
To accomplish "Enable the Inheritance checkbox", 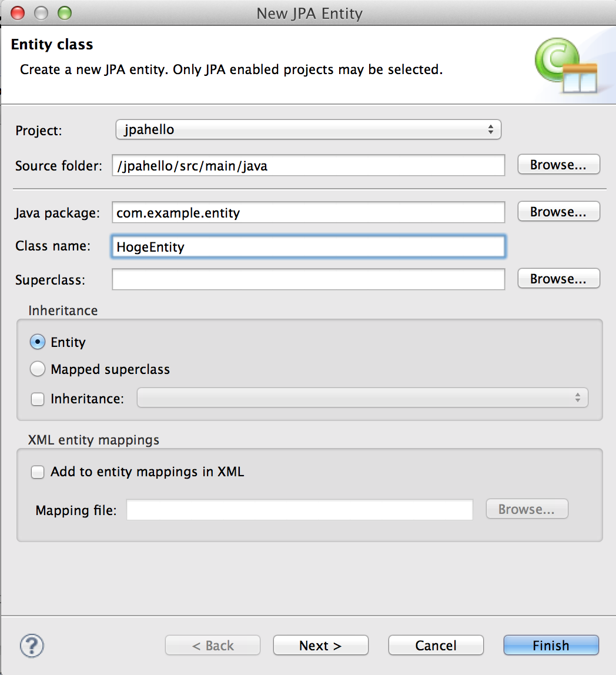I will [x=38, y=399].
